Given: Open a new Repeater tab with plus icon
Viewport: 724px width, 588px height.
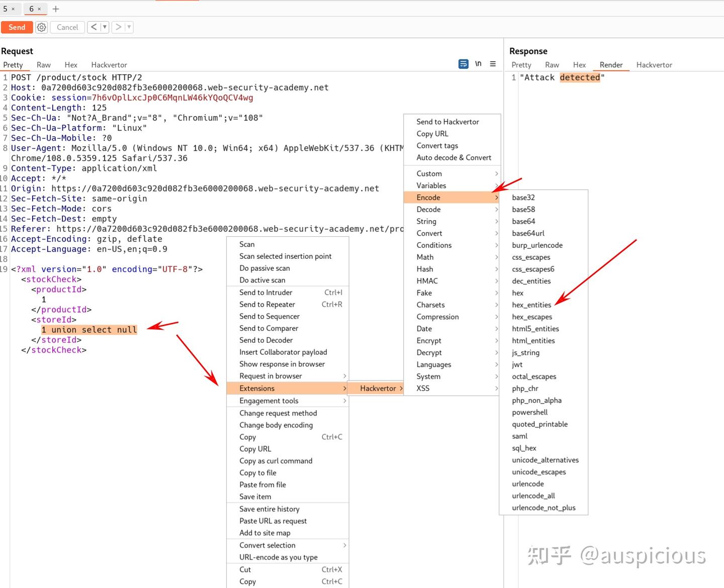Looking at the screenshot, I should click(55, 9).
